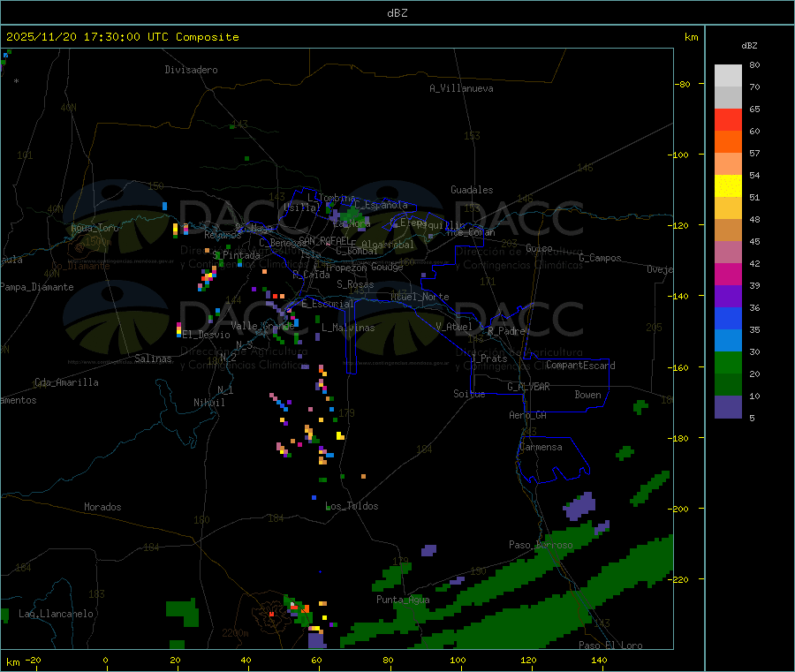The width and height of the screenshot is (795, 672).
Task: Select the blue 36 dBZ legend swatch
Action: tap(728, 318)
